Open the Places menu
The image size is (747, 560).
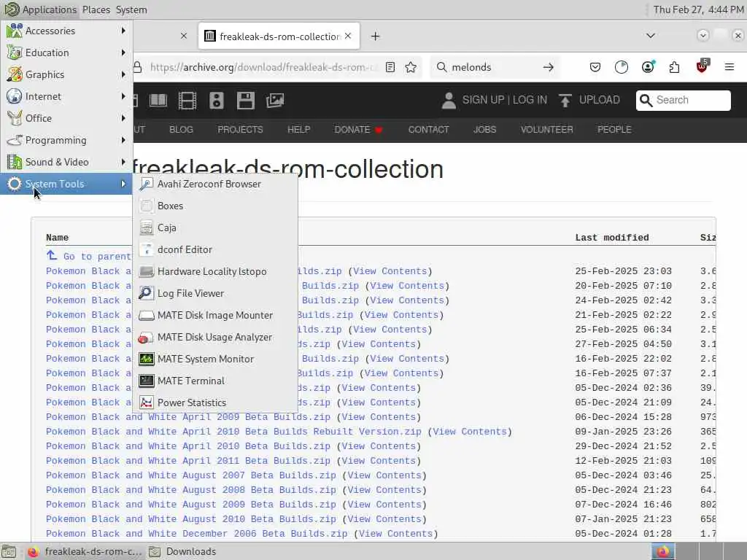click(96, 9)
